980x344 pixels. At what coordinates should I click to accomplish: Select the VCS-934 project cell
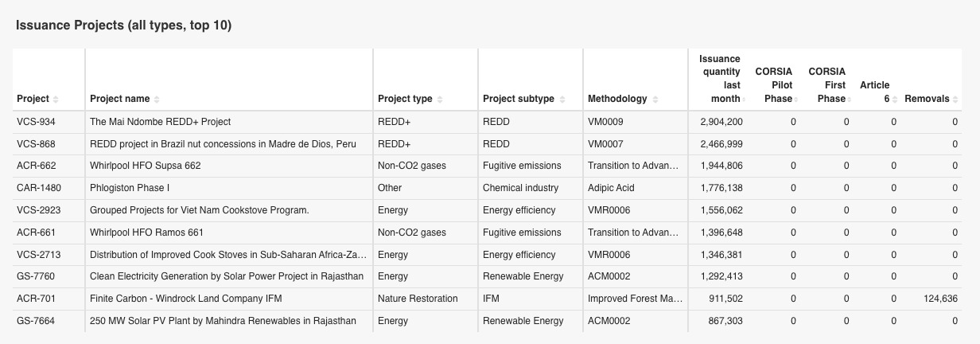(x=35, y=122)
